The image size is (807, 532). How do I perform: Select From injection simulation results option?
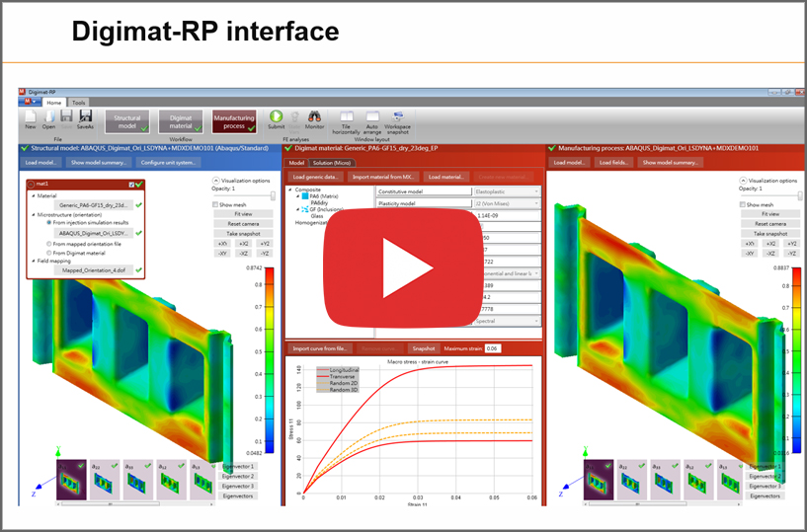tap(49, 223)
